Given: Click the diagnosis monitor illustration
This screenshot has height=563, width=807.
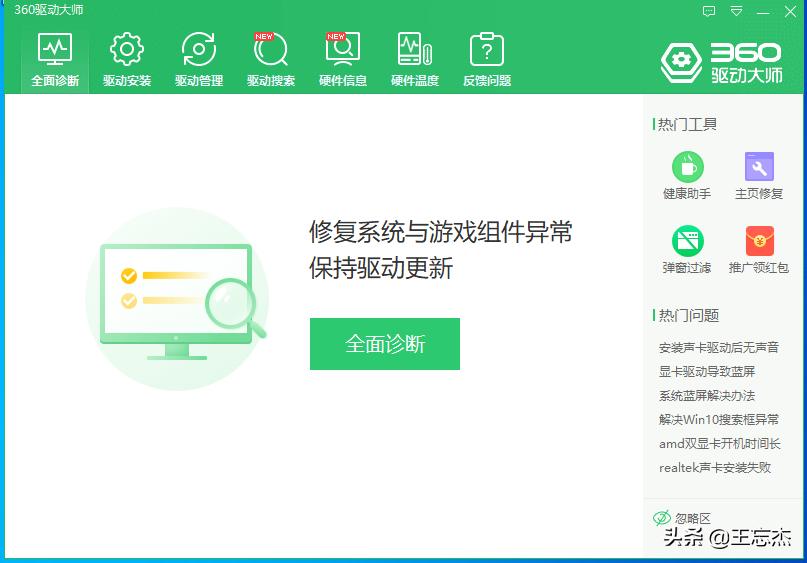Looking at the screenshot, I should [x=177, y=299].
